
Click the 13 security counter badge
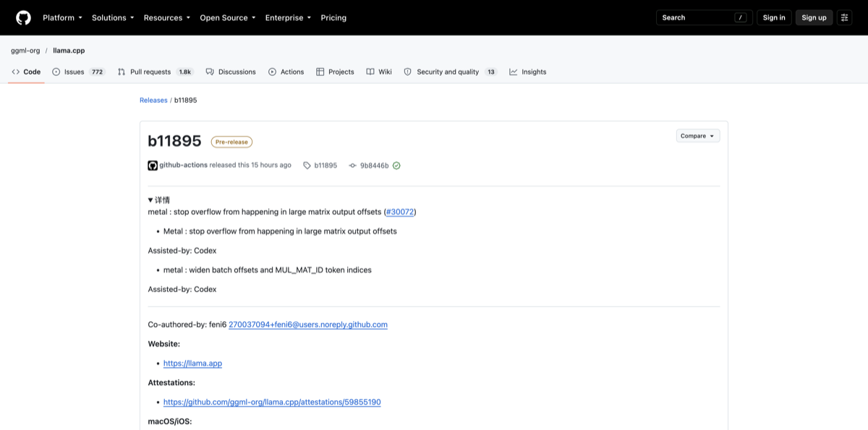[491, 72]
